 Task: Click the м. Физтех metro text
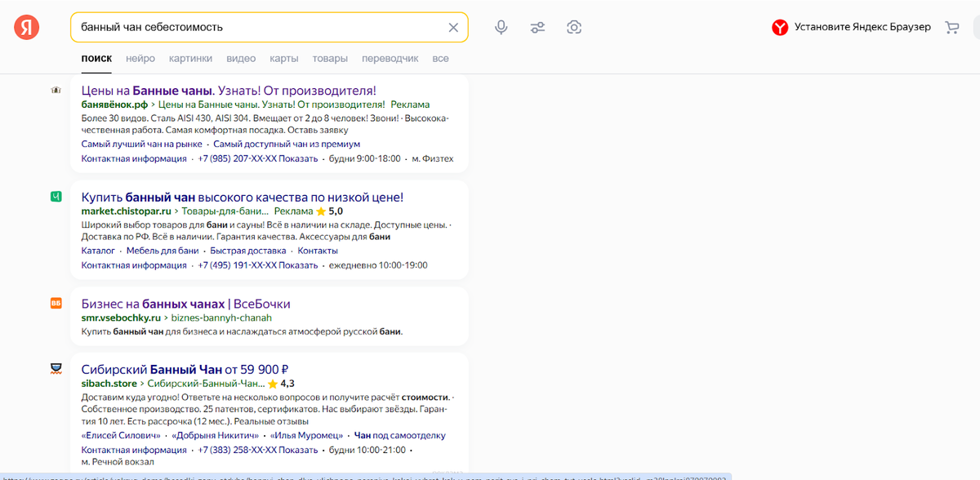433,158
